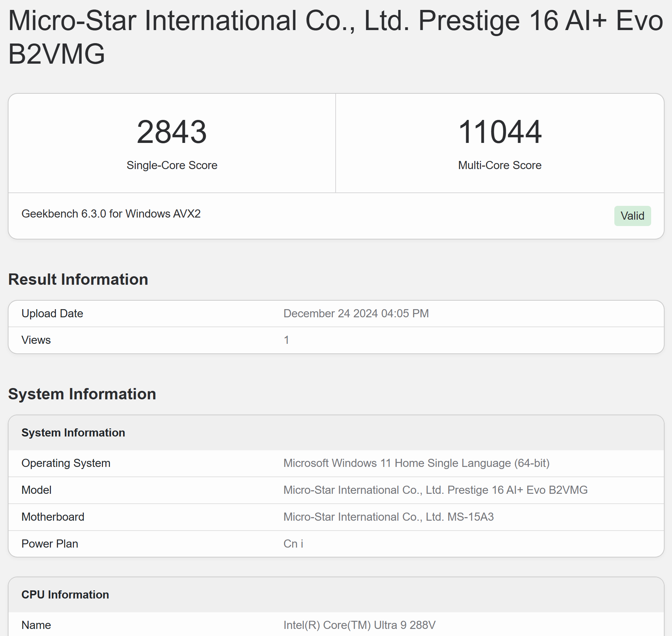Click the Model row label
The width and height of the screenshot is (672, 636).
(36, 490)
